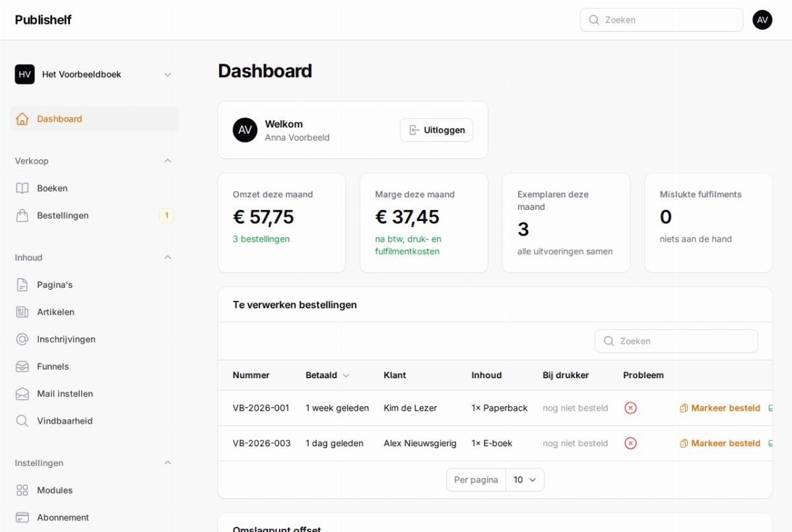Screen dimensions: 792x532
Task: Click order number VB-2026-001
Action: 261,408
